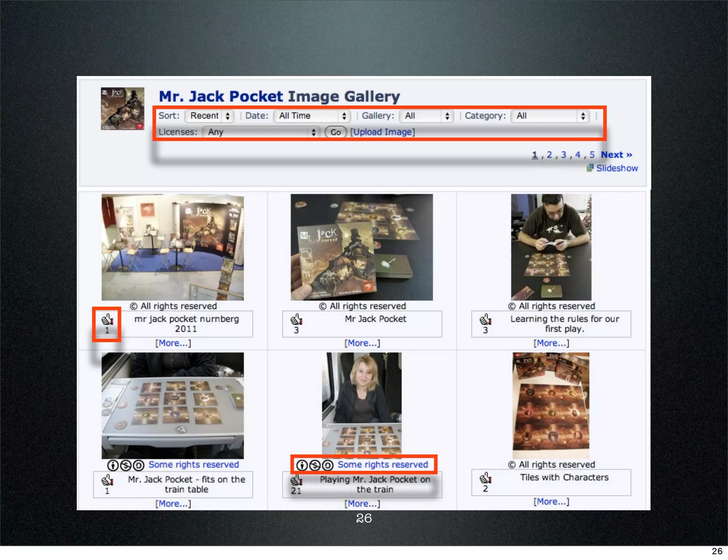Click thumbs-up icon under Mr Jack Pocket image

tap(296, 319)
